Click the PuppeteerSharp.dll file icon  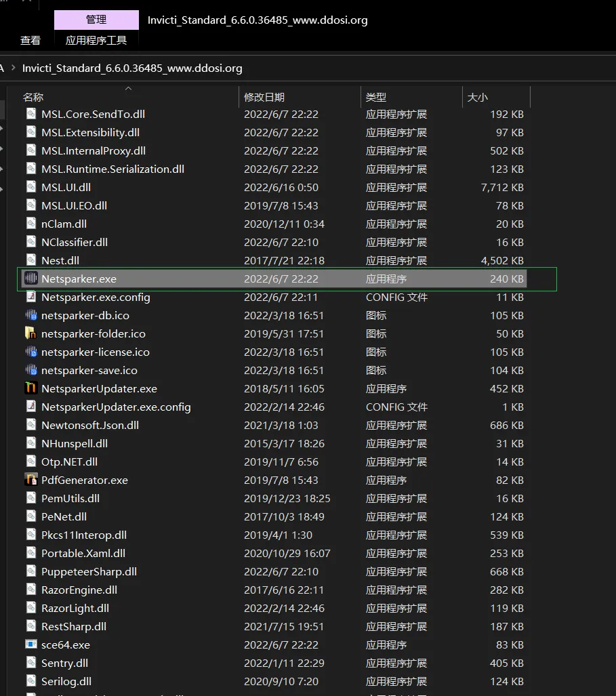31,571
